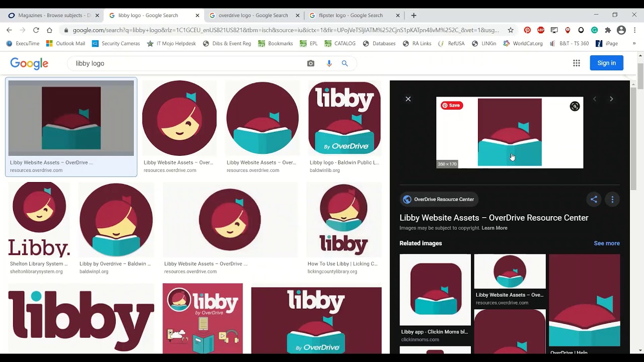This screenshot has width=644, height=362.
Task: Go to the Google home logo
Action: point(29,63)
